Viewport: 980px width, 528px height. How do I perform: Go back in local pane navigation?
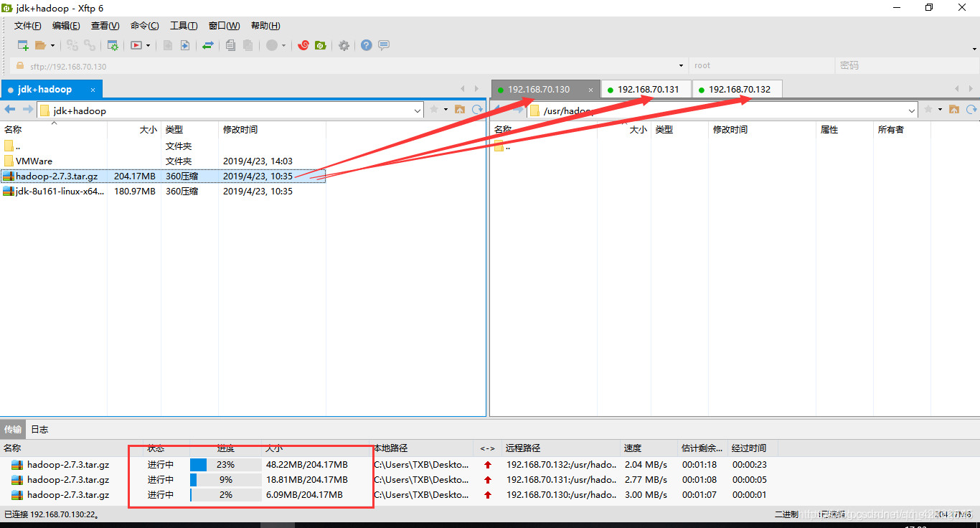[x=10, y=110]
